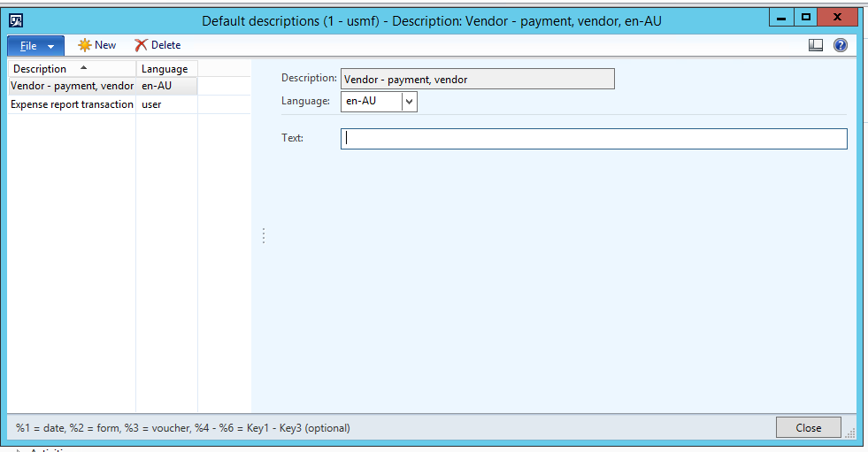Click the New record star icon
868x452 pixels.
(x=85, y=45)
